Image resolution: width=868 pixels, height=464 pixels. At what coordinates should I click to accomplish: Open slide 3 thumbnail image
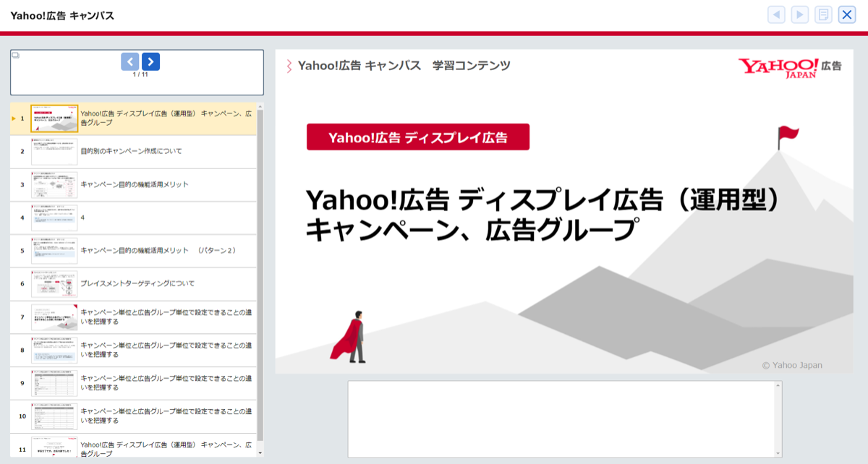coord(54,185)
